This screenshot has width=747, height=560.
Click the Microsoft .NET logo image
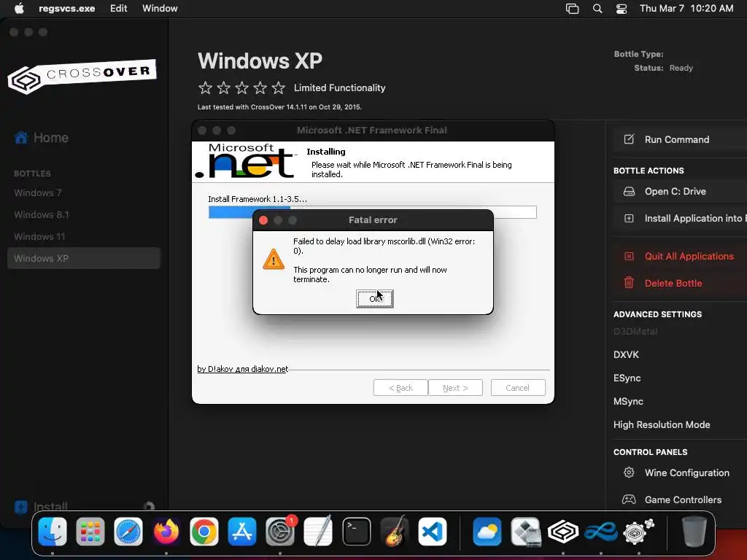246,161
